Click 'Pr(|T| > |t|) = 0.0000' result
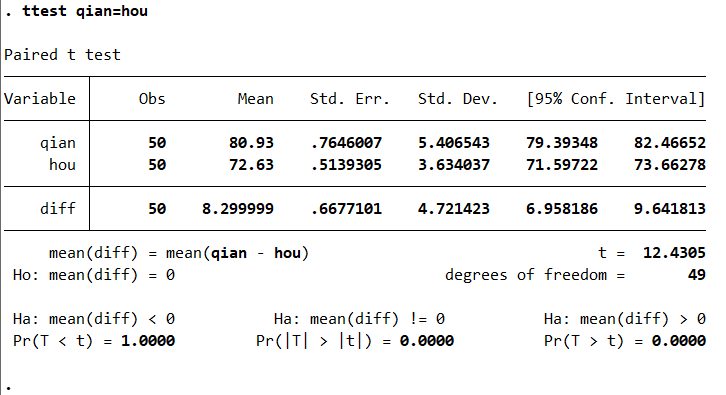This screenshot has height=395, width=726. [x=355, y=341]
